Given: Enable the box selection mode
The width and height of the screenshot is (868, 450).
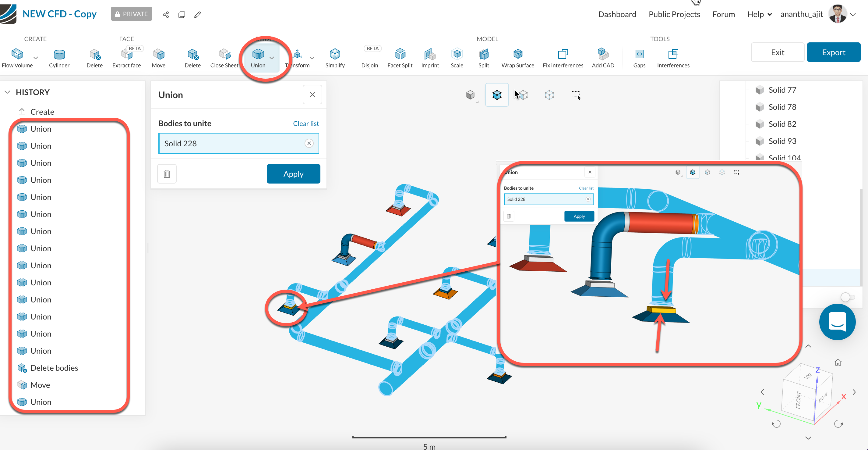Looking at the screenshot, I should pyautogui.click(x=576, y=95).
